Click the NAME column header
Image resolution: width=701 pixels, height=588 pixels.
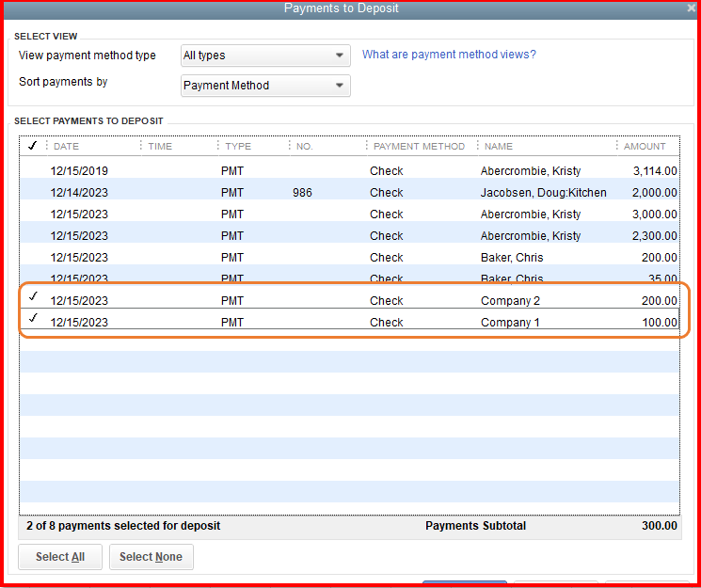499,147
